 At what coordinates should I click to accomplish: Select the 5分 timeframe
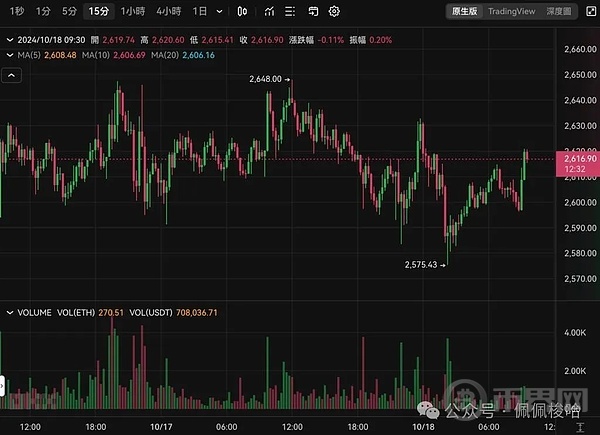coord(69,11)
